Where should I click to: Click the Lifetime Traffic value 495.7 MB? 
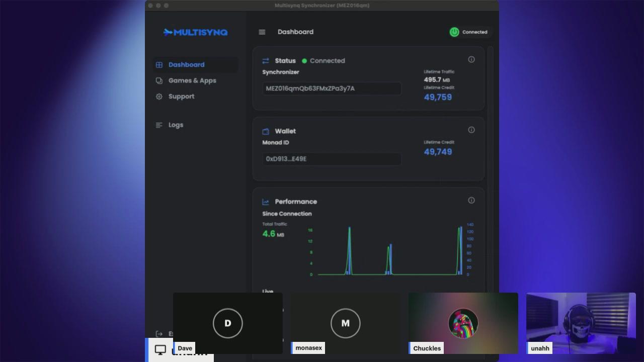pos(437,79)
